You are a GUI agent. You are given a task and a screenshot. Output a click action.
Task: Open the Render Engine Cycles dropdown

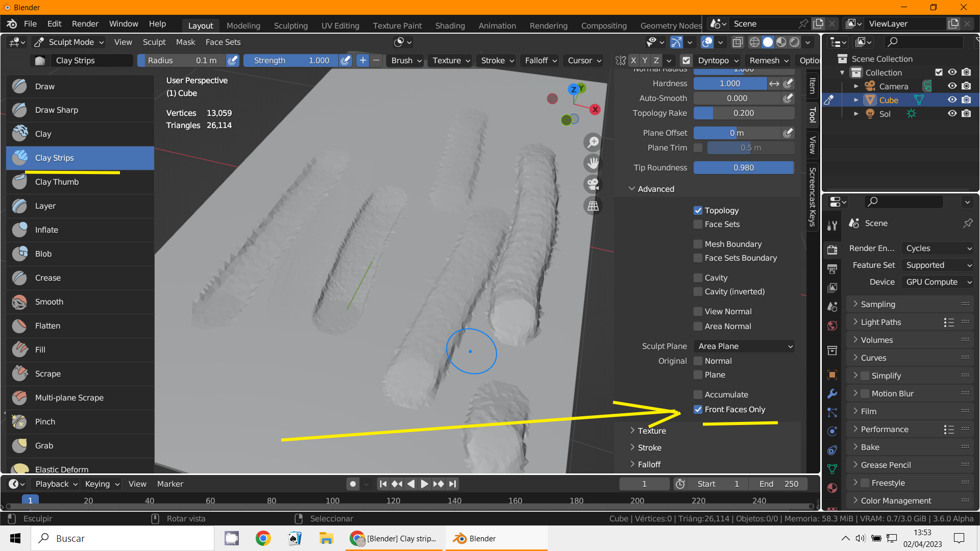click(938, 248)
